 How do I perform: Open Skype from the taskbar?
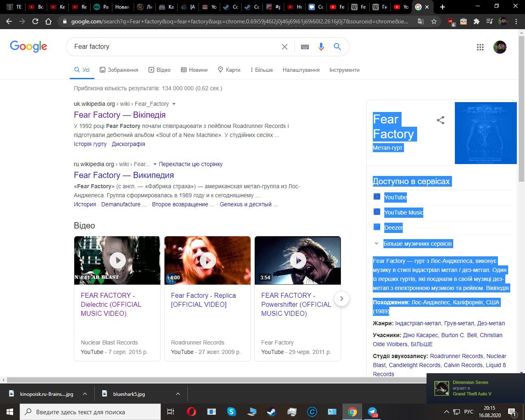pos(231,412)
